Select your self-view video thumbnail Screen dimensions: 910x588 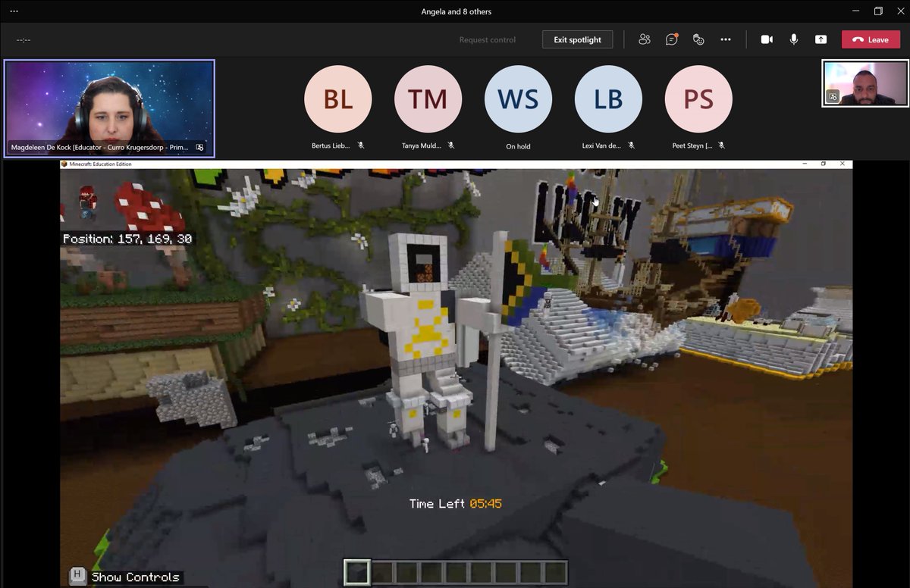click(864, 83)
